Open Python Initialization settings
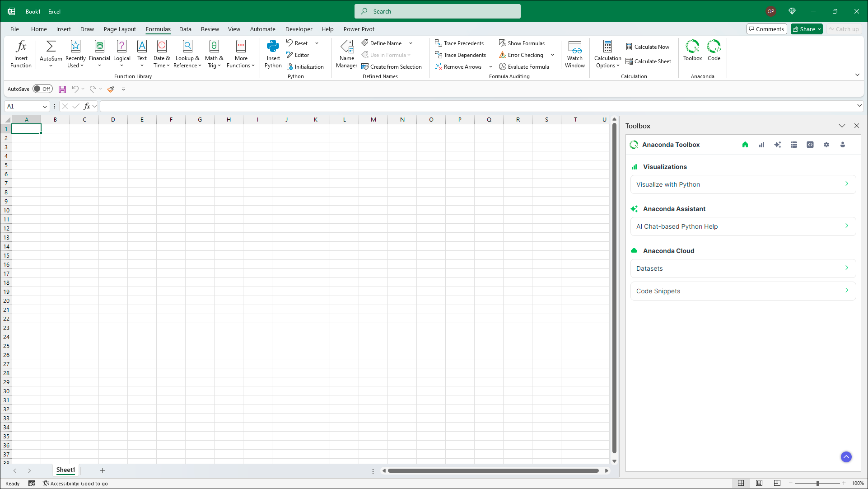 coord(305,67)
